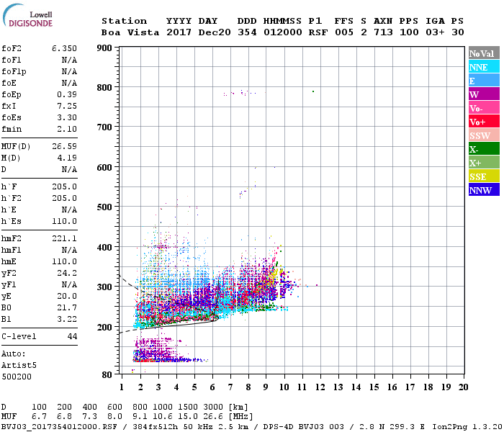Click the 713 value under AXN
This screenshot has height=432, width=504.
383,32
